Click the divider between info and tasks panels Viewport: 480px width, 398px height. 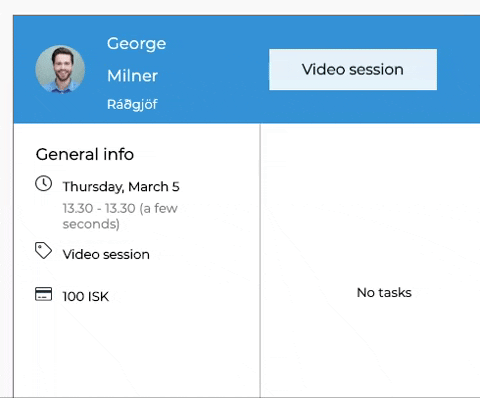click(x=260, y=260)
